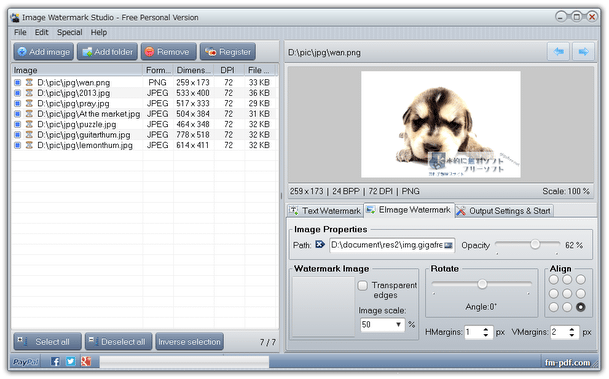Click the Google Plus icon
609x379 pixels.
(86, 362)
